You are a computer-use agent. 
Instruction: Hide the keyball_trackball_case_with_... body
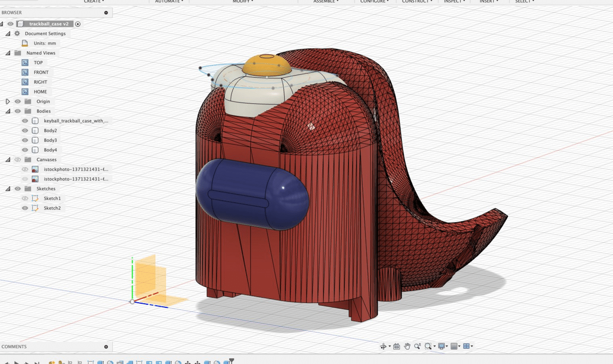coord(25,121)
